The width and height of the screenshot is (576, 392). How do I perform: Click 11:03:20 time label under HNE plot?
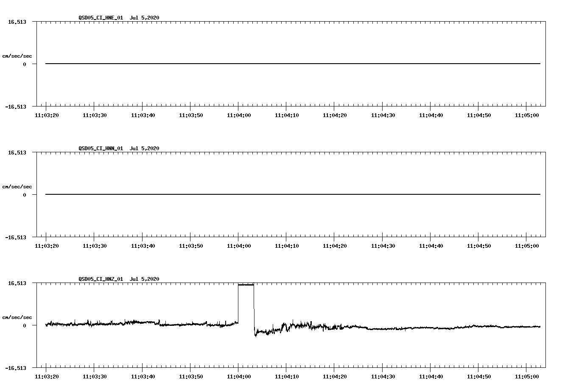(46, 115)
